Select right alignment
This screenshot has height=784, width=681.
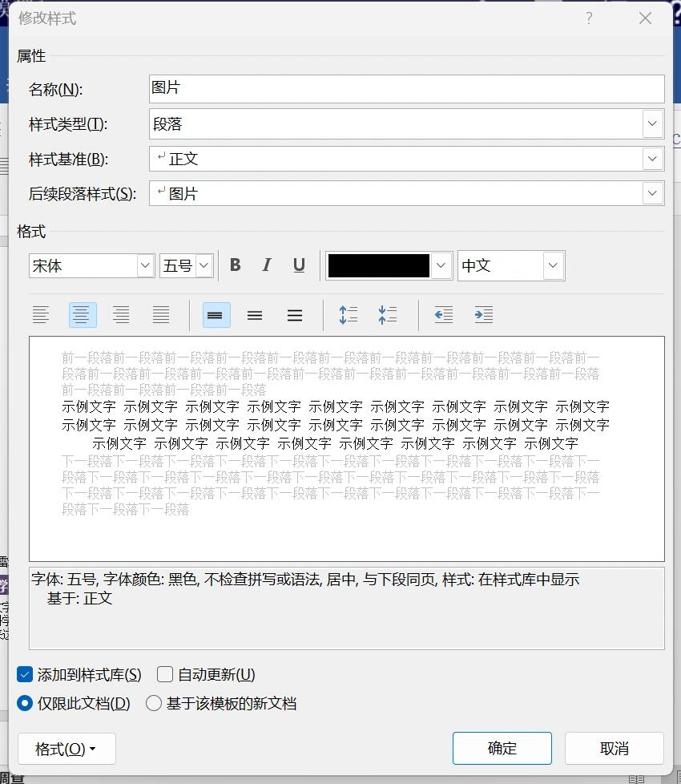tap(121, 314)
